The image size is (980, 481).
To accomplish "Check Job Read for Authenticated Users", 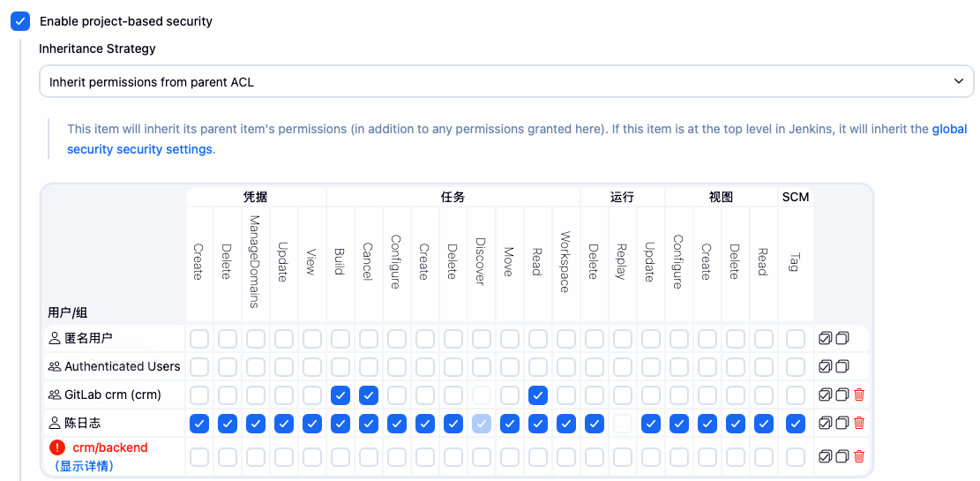I will pyautogui.click(x=537, y=366).
